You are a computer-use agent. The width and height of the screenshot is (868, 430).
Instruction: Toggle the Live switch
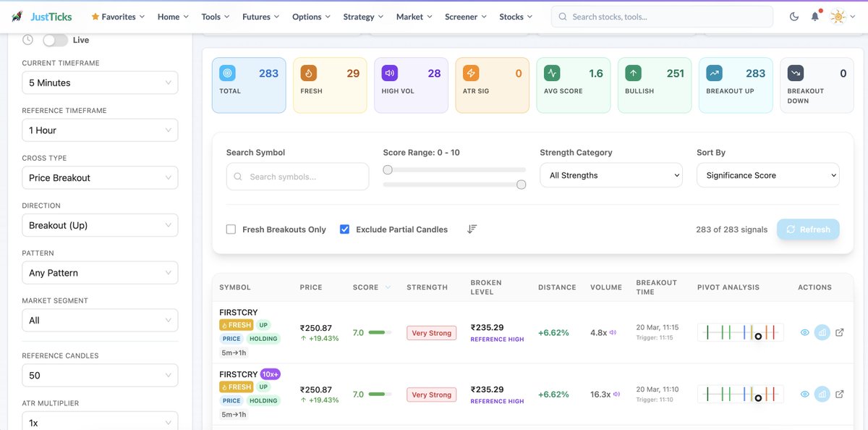[56, 40]
